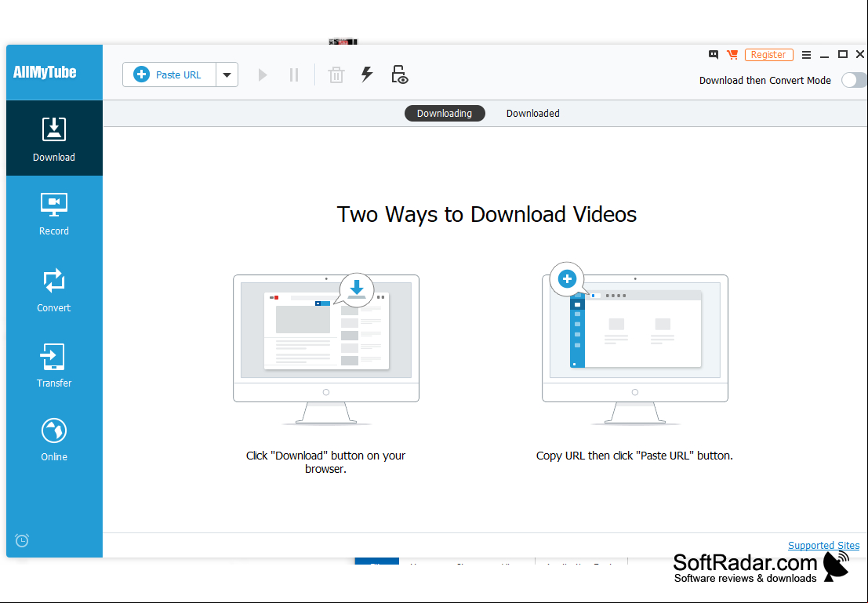Viewport: 868px width, 603px height.
Task: Go to the Convert section
Action: (54, 291)
